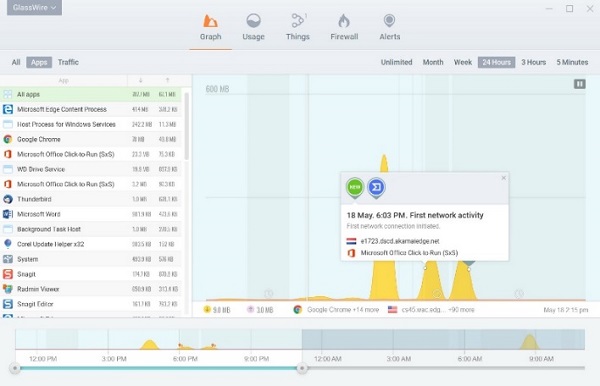The image size is (600, 386).
Task: Open the Things network scanner icon
Action: click(x=298, y=21)
